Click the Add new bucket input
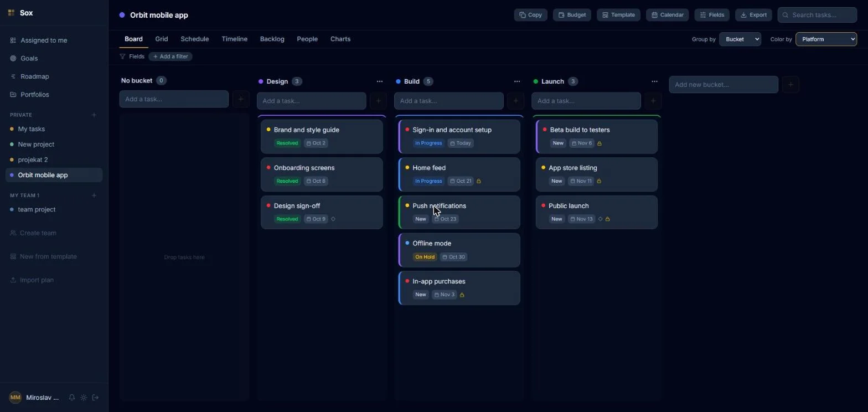Screen dimensions: 868x412 click(724, 85)
